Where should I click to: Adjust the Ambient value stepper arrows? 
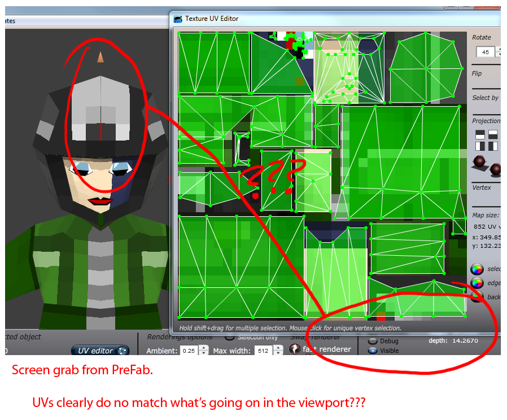(x=204, y=351)
